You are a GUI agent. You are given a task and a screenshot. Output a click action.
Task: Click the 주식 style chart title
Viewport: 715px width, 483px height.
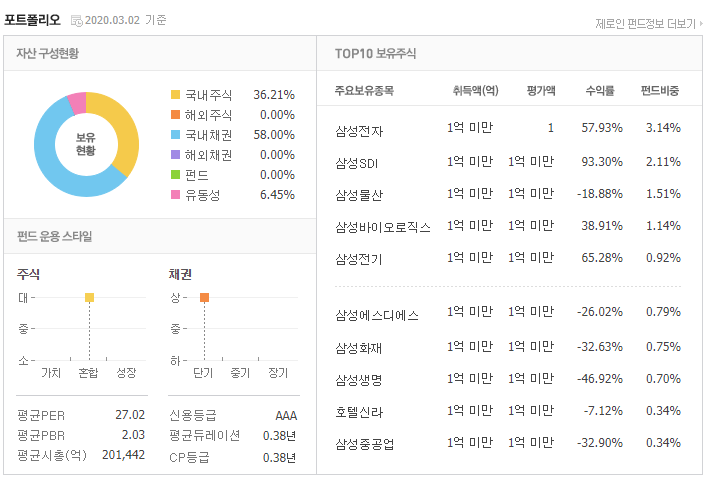(28, 274)
